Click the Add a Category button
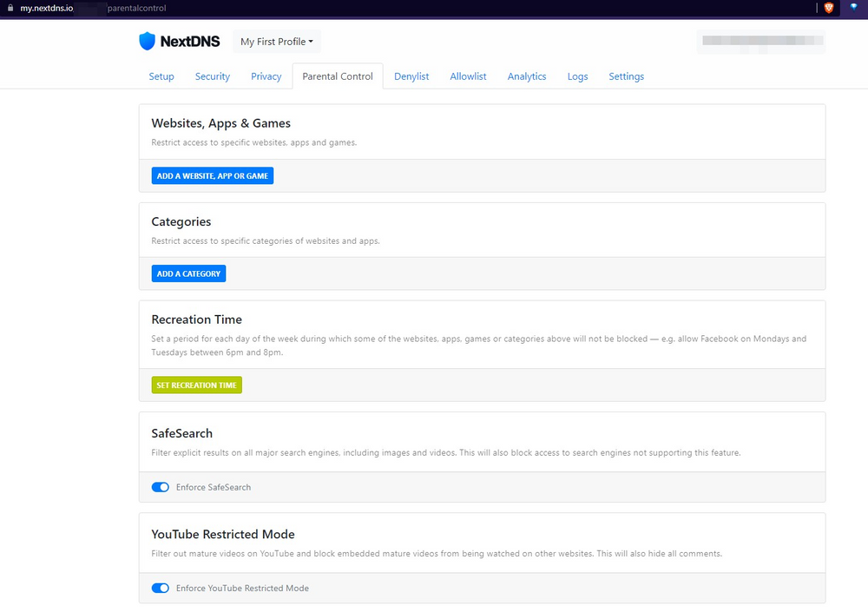The height and width of the screenshot is (612, 868). [x=188, y=273]
